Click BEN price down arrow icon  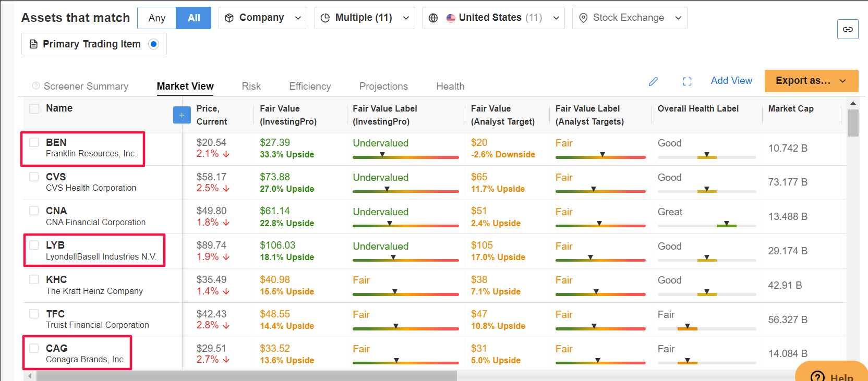[x=226, y=154]
